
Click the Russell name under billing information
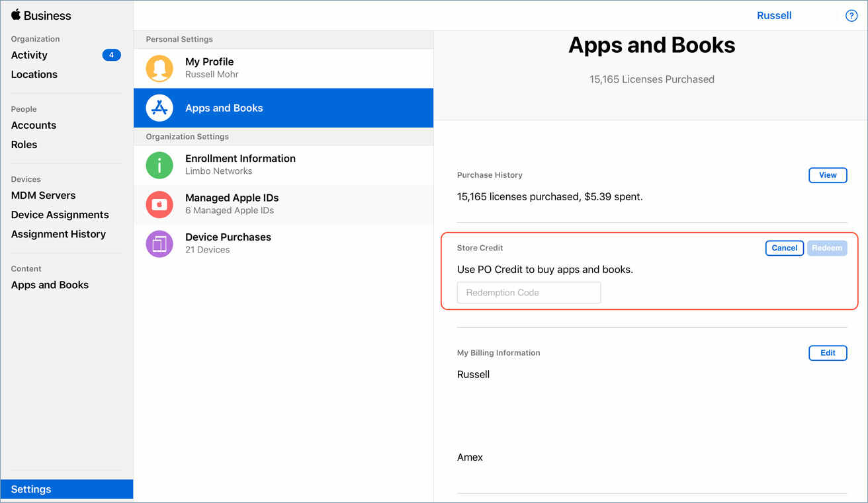click(x=473, y=374)
